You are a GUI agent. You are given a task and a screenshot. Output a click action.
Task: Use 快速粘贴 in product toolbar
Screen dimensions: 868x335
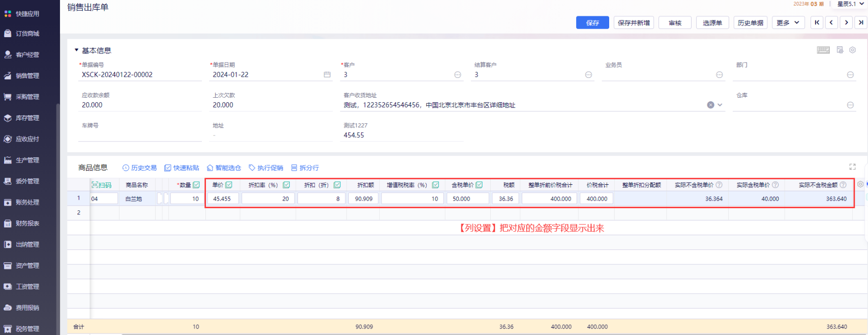(182, 167)
